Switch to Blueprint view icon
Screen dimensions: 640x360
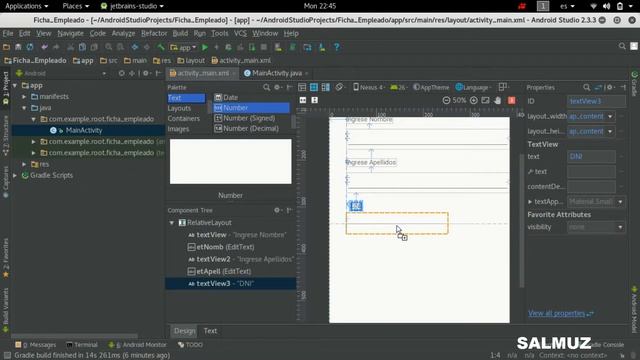pos(314,87)
